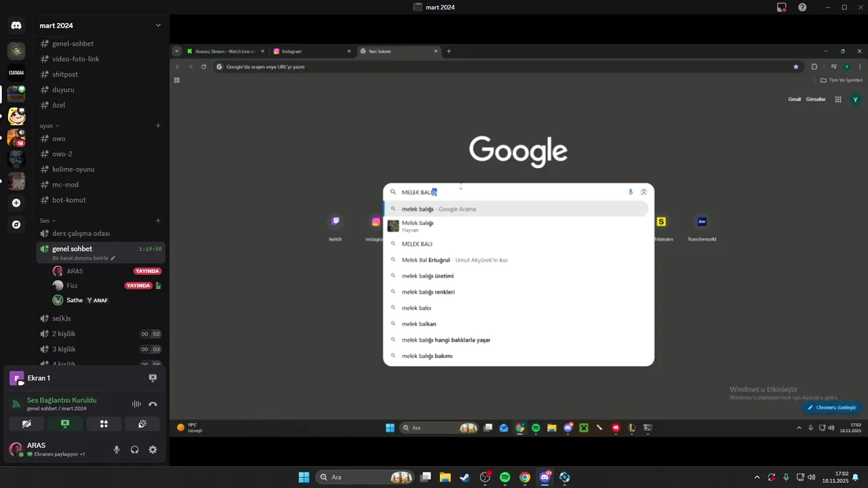Open pop-out stream icon in Discord title bar
Viewport: 868px width, 488px height.
pyautogui.click(x=782, y=7)
